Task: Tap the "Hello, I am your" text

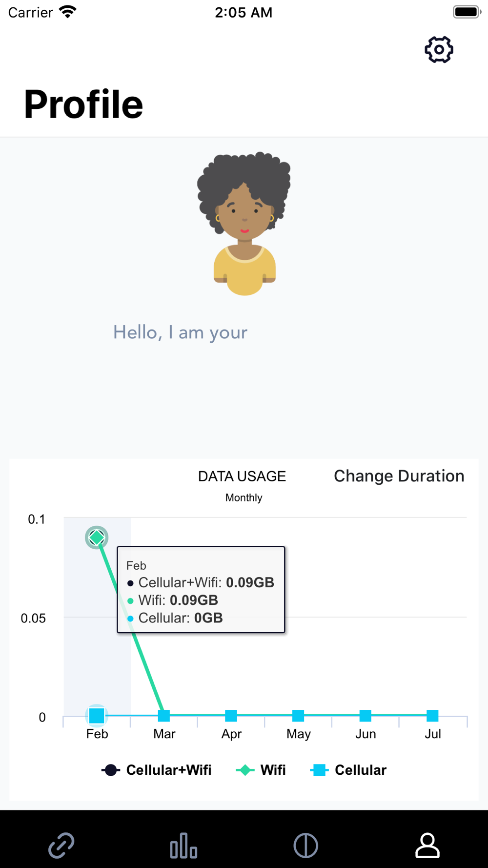Action: tap(180, 332)
